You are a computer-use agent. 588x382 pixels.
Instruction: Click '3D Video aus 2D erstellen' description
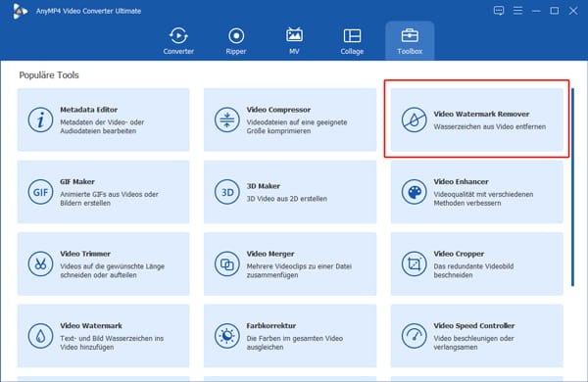pyautogui.click(x=287, y=199)
